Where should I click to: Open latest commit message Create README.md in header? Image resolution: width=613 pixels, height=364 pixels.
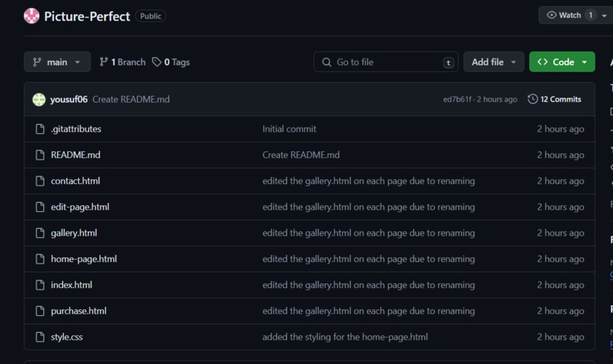[131, 100]
